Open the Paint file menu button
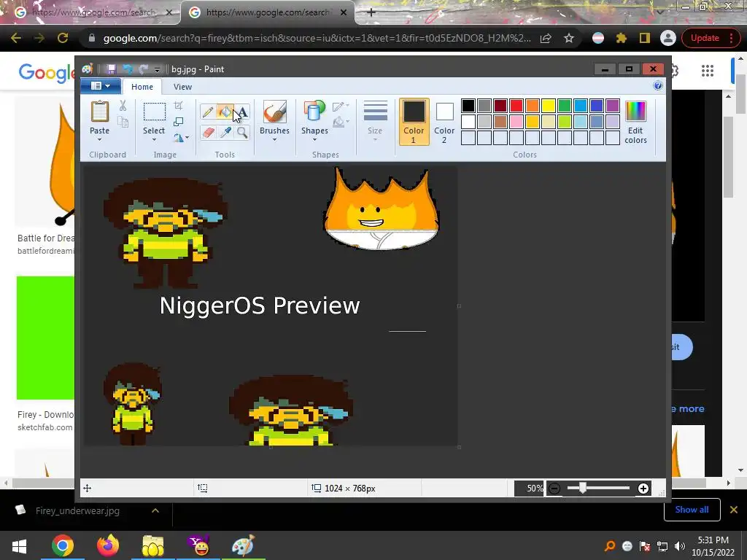Image resolution: width=747 pixels, height=560 pixels. coord(101,86)
